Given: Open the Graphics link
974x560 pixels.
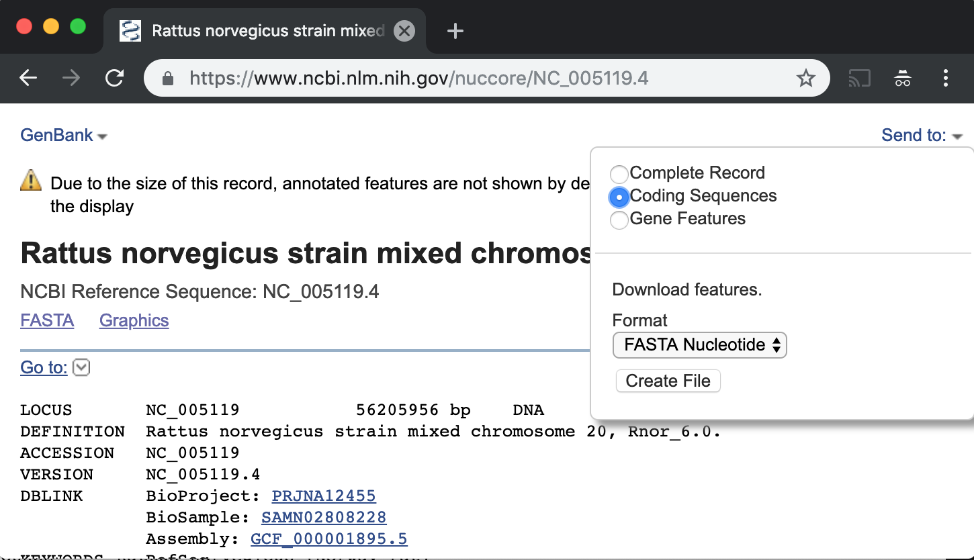Looking at the screenshot, I should click(134, 320).
